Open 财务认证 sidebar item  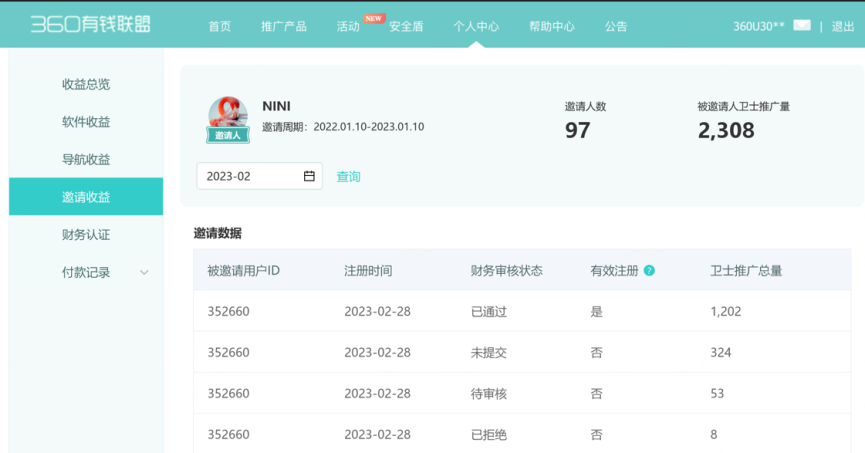86,235
